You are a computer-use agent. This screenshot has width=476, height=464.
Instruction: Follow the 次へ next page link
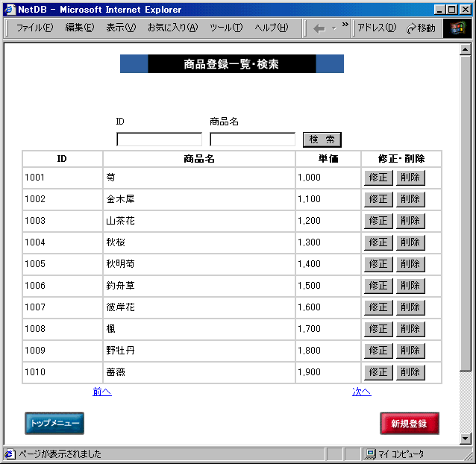point(362,392)
